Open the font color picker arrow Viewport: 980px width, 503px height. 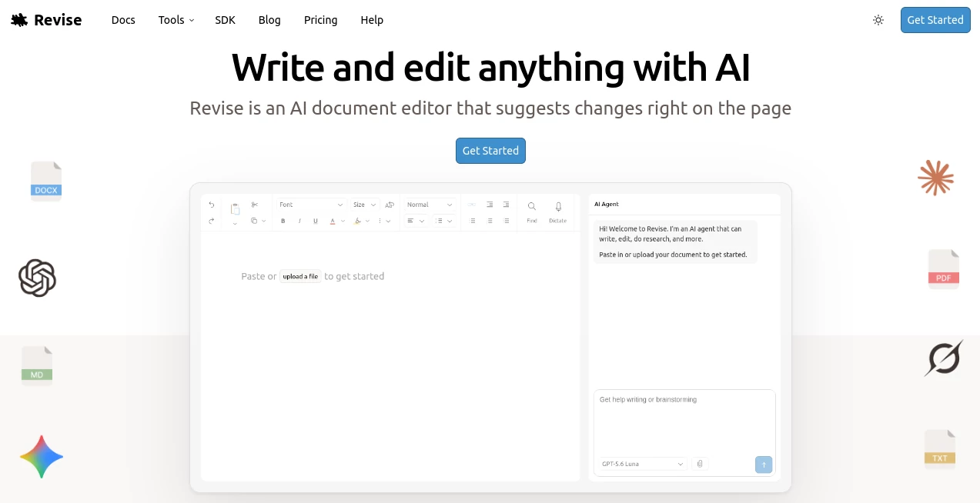(x=343, y=221)
